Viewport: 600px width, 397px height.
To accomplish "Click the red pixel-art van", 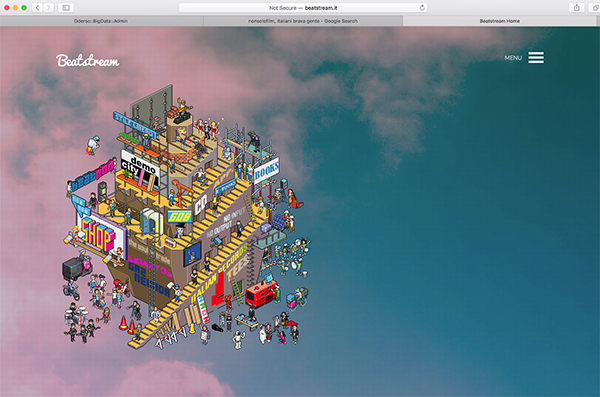I will click(260, 293).
